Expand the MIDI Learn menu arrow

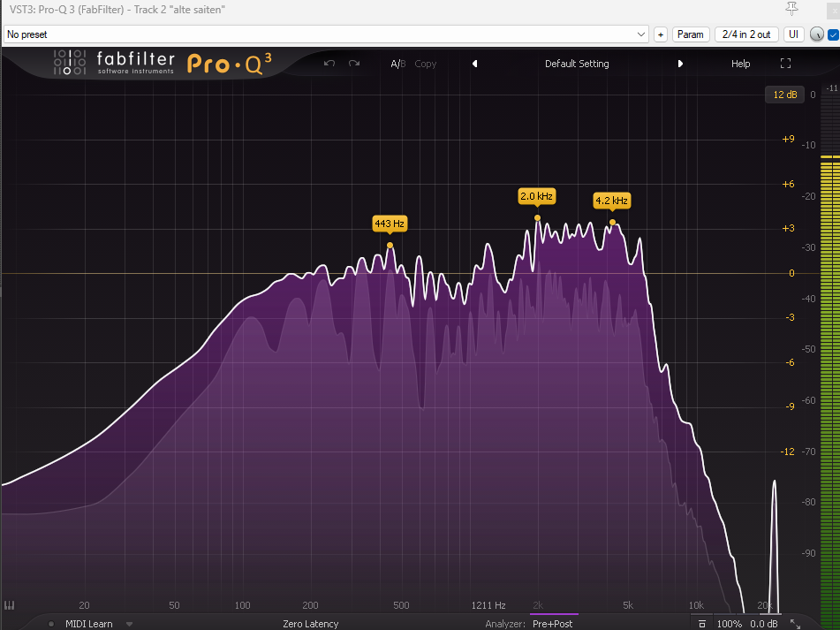(130, 624)
